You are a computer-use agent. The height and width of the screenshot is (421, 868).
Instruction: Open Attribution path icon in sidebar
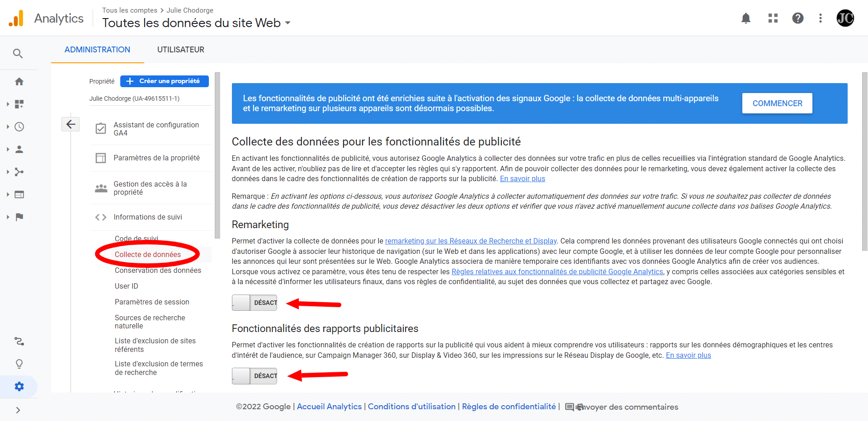pyautogui.click(x=19, y=341)
